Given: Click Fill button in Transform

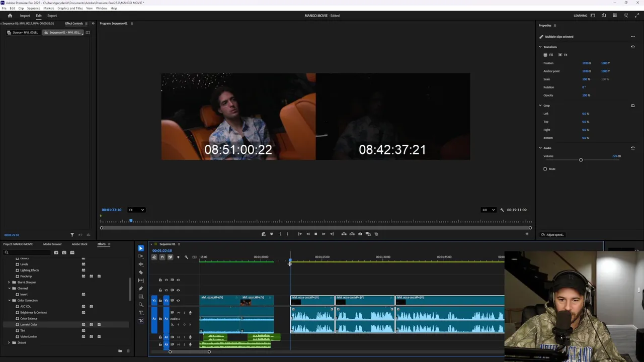Looking at the screenshot, I should point(548,55).
